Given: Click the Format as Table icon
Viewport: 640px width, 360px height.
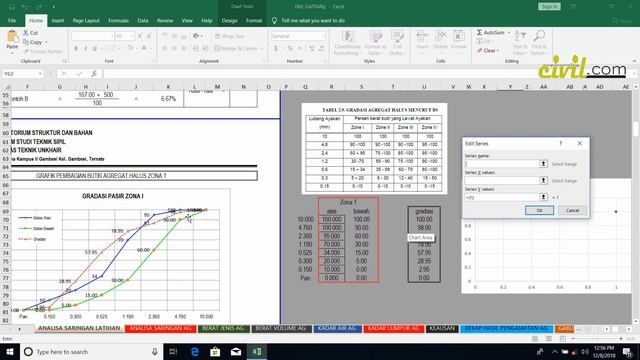Looking at the screenshot, I should pos(376,37).
